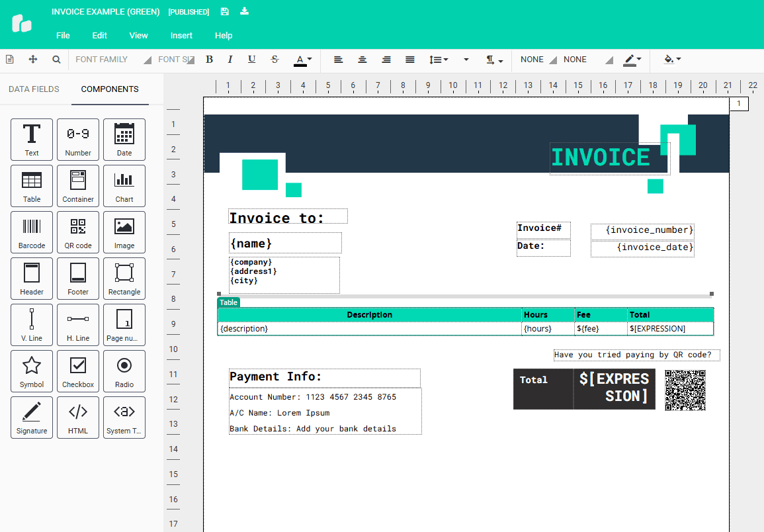The image size is (764, 532).
Task: Insert an Image component
Action: pos(124,232)
